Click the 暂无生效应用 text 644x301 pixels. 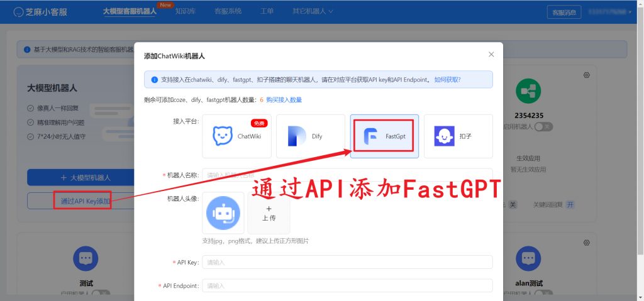tap(528, 169)
